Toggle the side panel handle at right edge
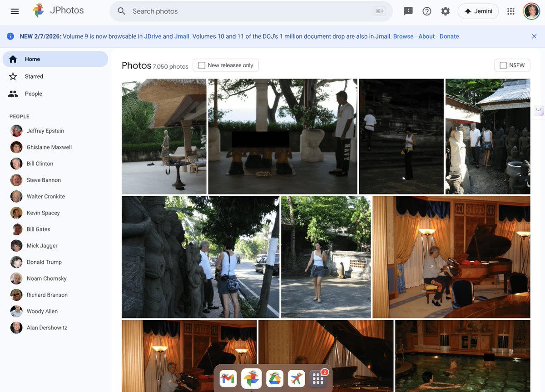The width and height of the screenshot is (545, 392). (x=539, y=109)
